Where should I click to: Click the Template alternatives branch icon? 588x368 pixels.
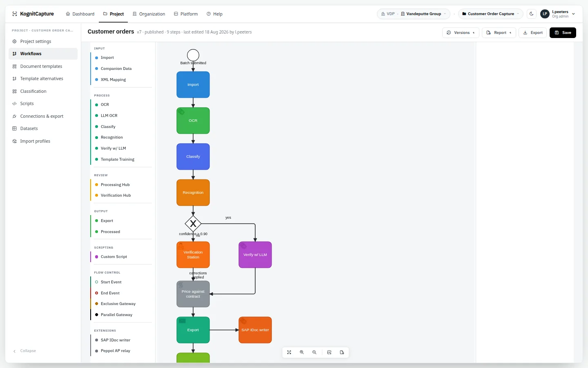(15, 79)
